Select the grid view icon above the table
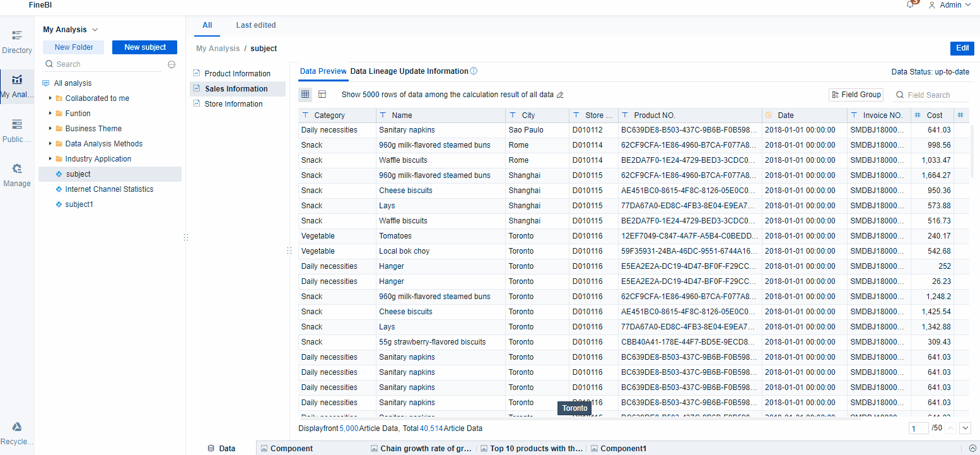The image size is (980, 455). [x=305, y=94]
